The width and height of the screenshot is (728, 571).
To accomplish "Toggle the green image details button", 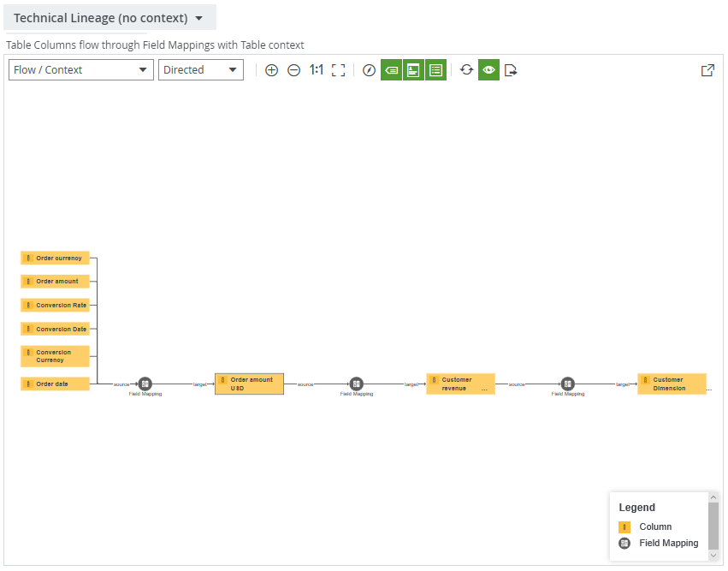I will (x=413, y=70).
